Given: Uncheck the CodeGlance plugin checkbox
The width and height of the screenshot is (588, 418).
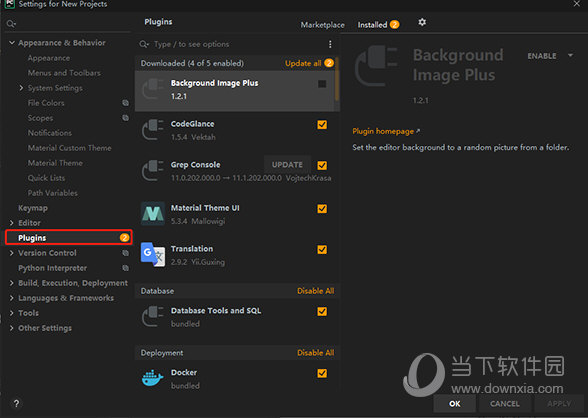Looking at the screenshot, I should point(322,124).
